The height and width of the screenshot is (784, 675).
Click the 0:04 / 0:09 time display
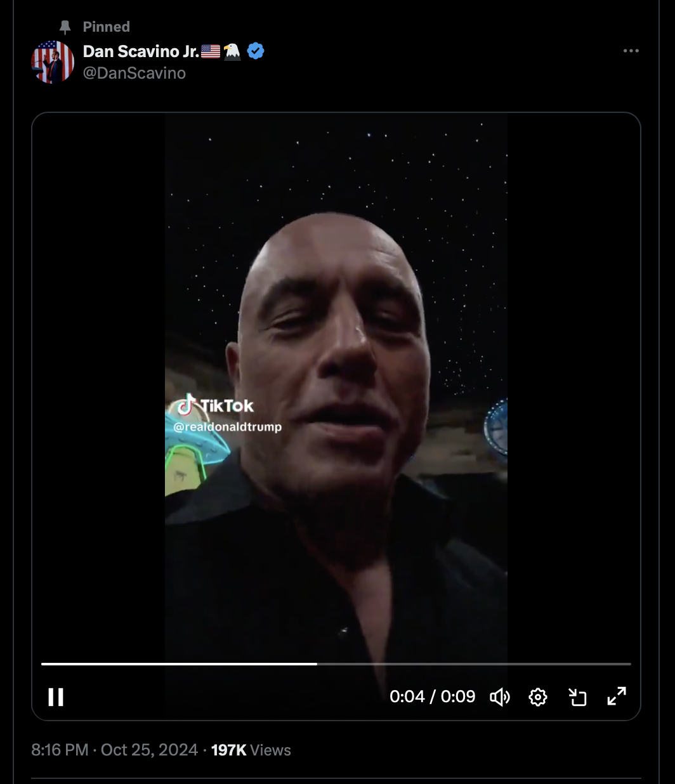coord(433,696)
